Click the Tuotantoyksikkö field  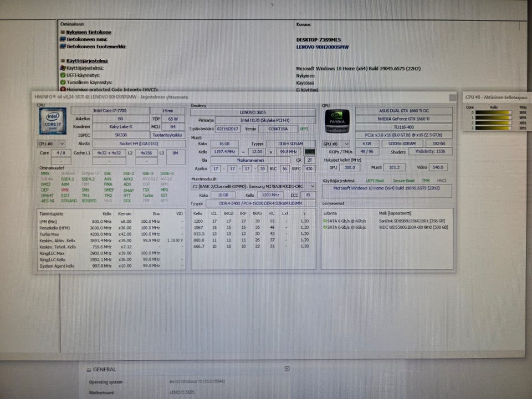[167, 135]
